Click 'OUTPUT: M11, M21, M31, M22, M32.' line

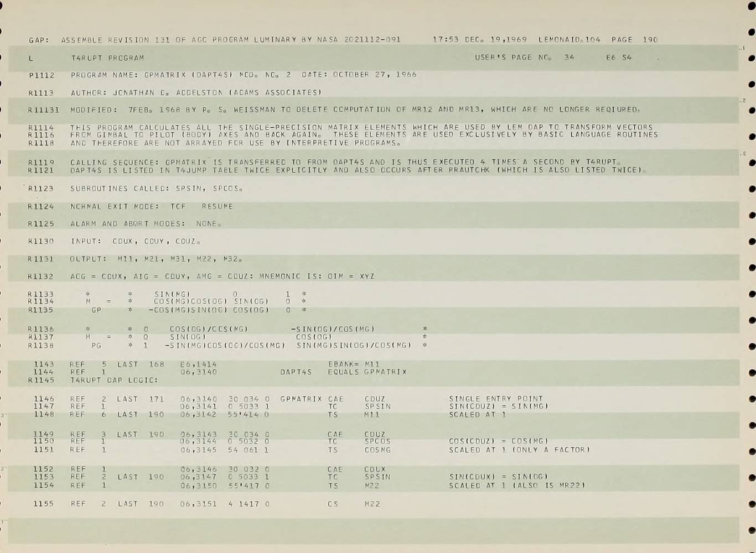click(156, 259)
